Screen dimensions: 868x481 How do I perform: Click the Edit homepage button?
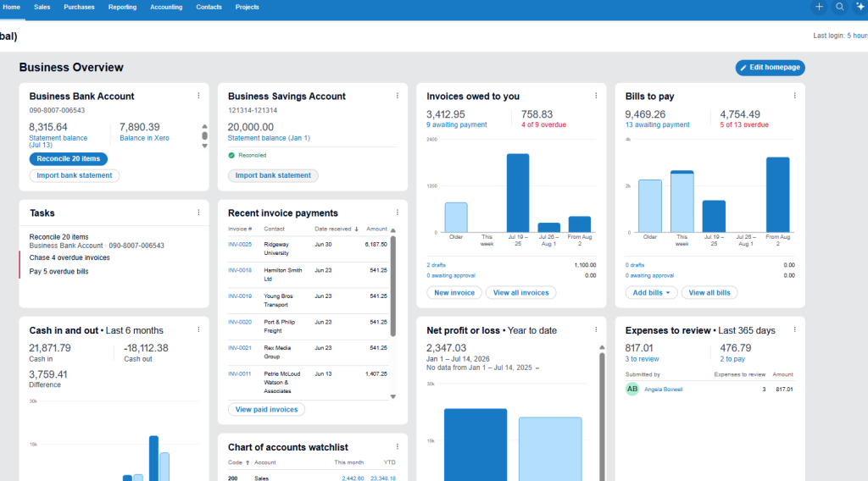770,68
